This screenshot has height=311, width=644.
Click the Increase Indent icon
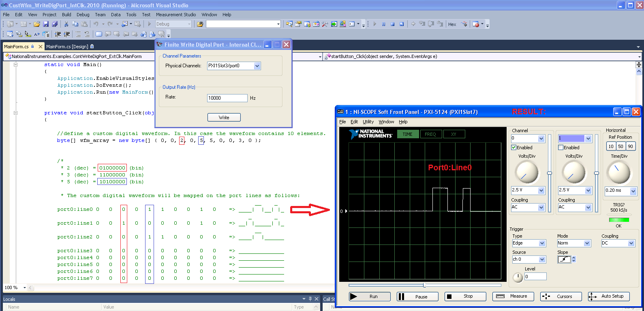click(67, 34)
